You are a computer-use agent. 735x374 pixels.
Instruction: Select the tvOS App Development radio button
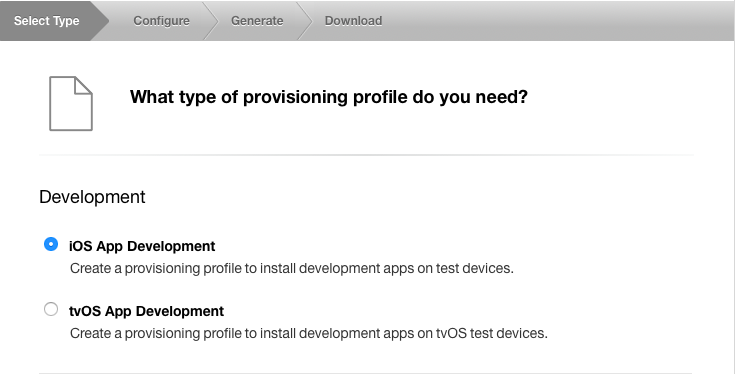[51, 309]
